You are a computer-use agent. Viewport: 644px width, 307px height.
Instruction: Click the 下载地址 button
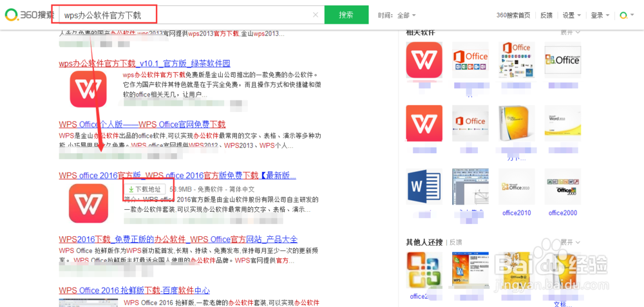[x=144, y=189]
